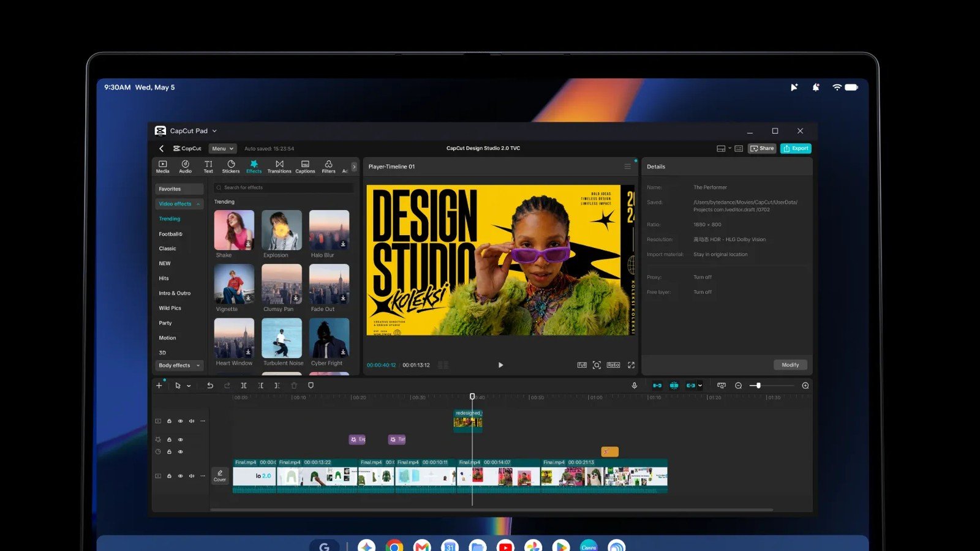Lock the Final.mp4 main track
The height and width of the screenshot is (551, 980).
[169, 476]
